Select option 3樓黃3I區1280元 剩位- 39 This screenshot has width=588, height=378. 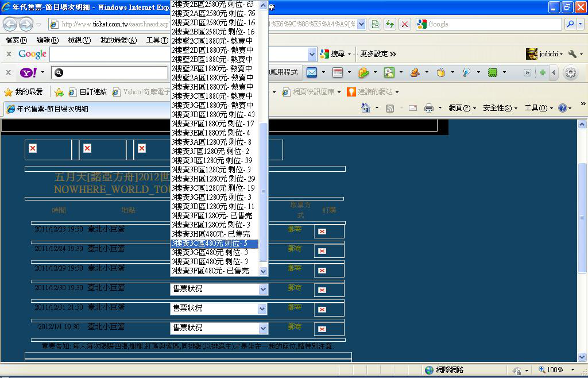(x=215, y=160)
